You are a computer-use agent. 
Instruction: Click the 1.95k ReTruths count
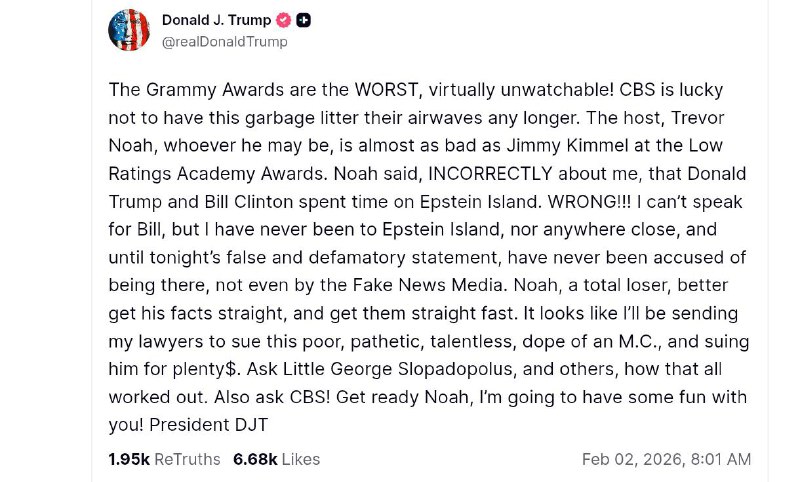tap(128, 459)
